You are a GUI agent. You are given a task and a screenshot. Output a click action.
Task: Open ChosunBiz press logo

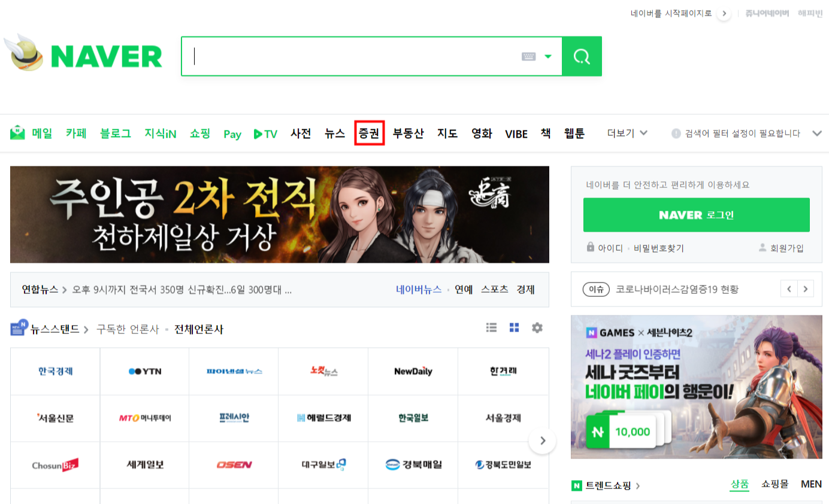click(55, 464)
